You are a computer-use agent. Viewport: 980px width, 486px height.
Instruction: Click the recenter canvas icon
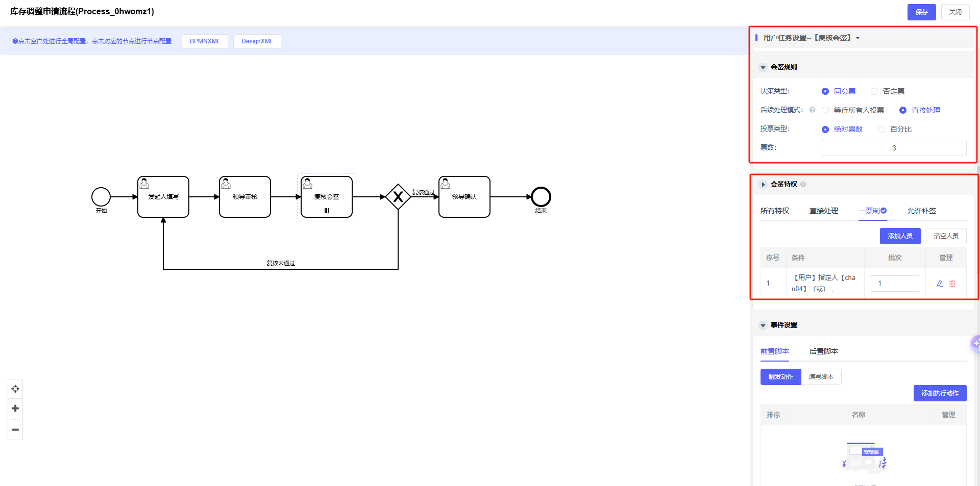(15, 389)
